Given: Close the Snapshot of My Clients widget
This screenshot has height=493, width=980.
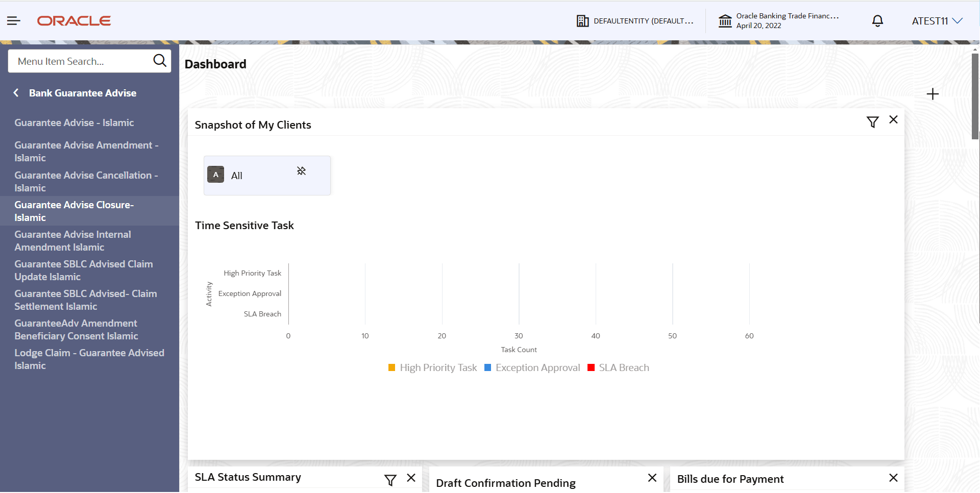Looking at the screenshot, I should coord(893,119).
